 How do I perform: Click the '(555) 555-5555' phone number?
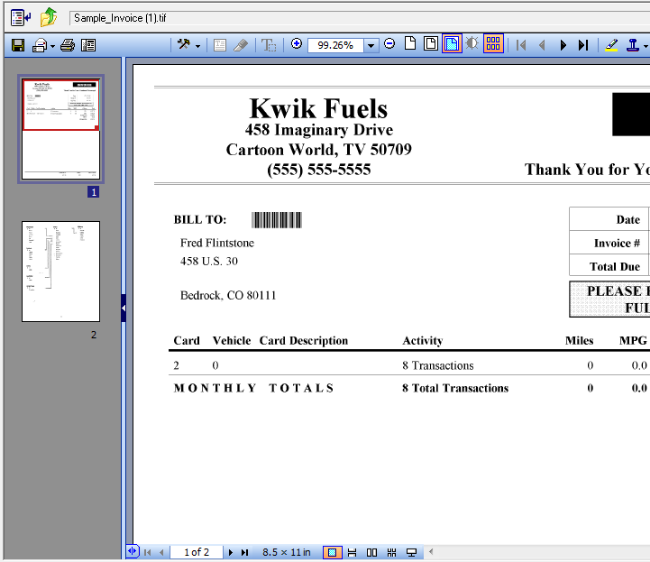point(319,170)
